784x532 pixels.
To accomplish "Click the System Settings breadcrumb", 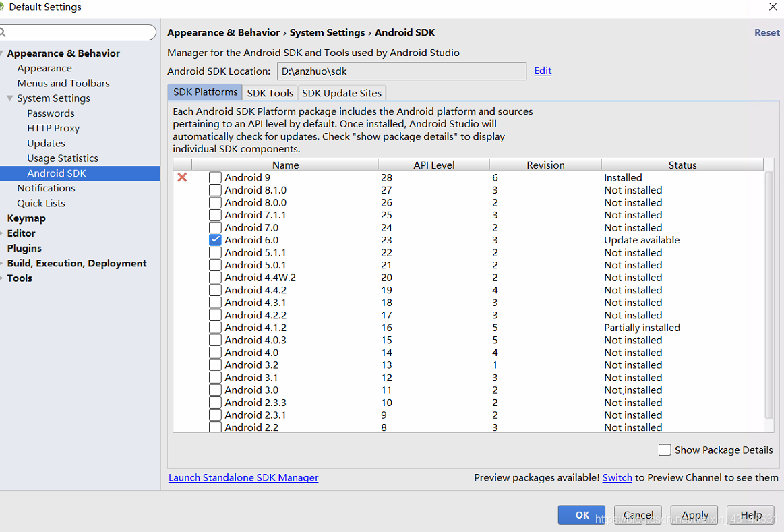I will (327, 32).
